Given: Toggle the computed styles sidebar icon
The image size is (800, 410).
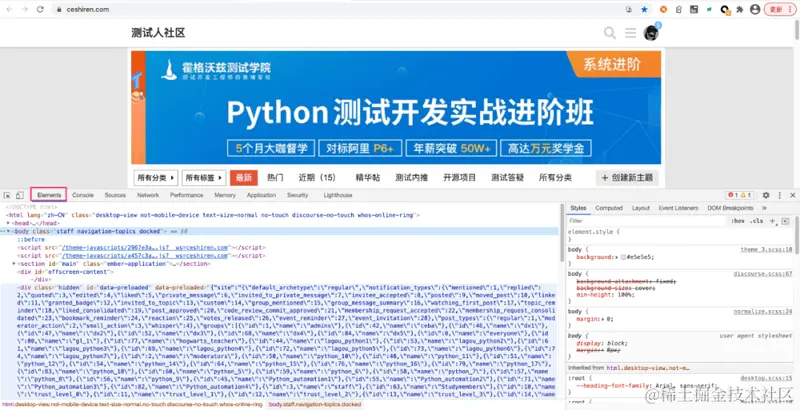Looking at the screenshot, I should tap(785, 221).
